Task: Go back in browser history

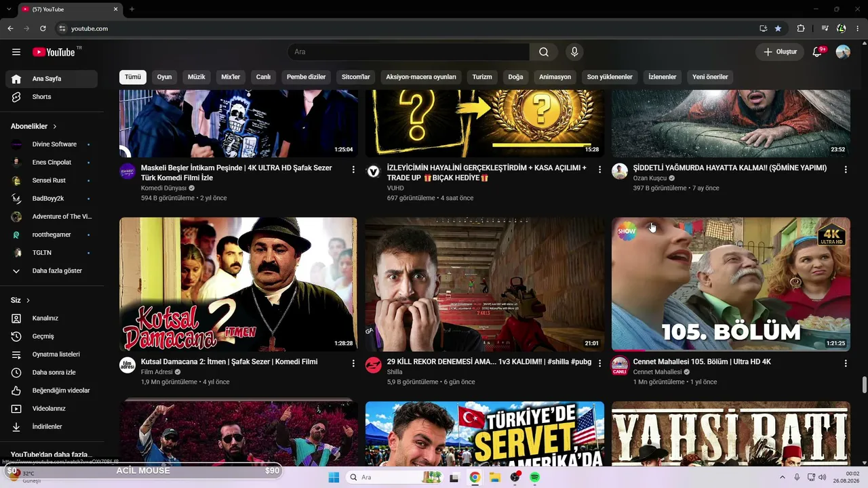Action: [x=10, y=28]
